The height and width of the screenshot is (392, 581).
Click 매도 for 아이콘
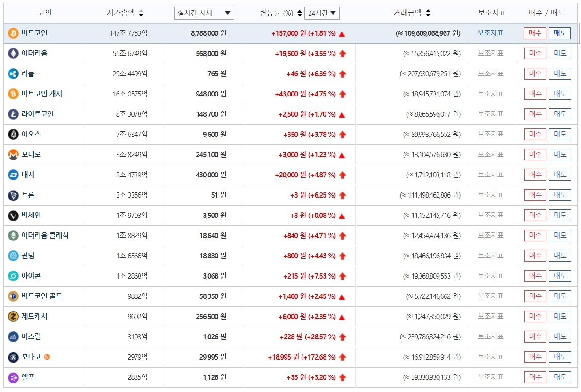click(x=560, y=276)
